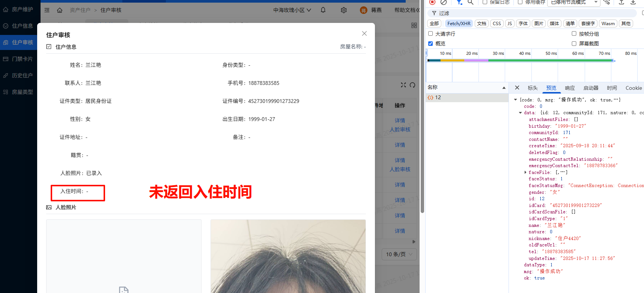Filter by 套接字 type
Viewport: 644px width, 293px height.
coord(588,23)
